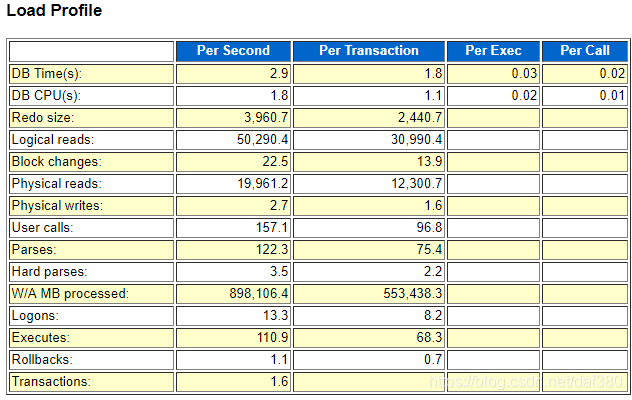Click the Rollbacks row label
Viewport: 632px width, 400px height.
point(42,359)
